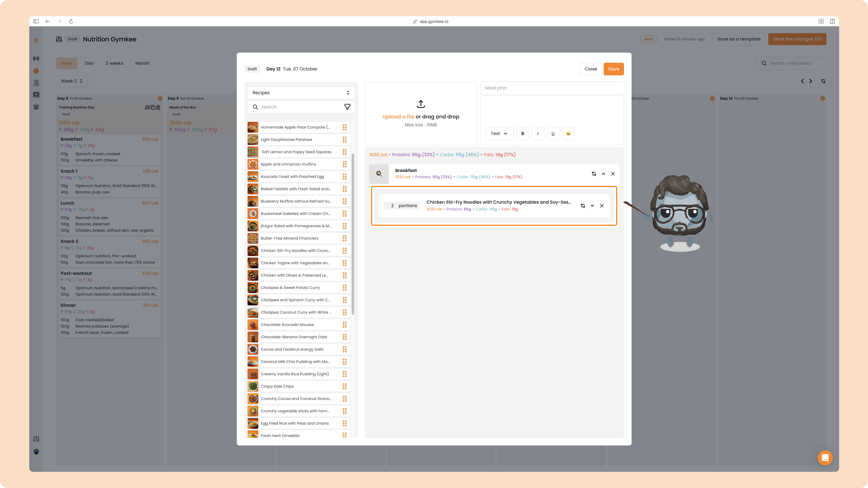
Task: Toggle bold text formatting
Action: pos(523,133)
